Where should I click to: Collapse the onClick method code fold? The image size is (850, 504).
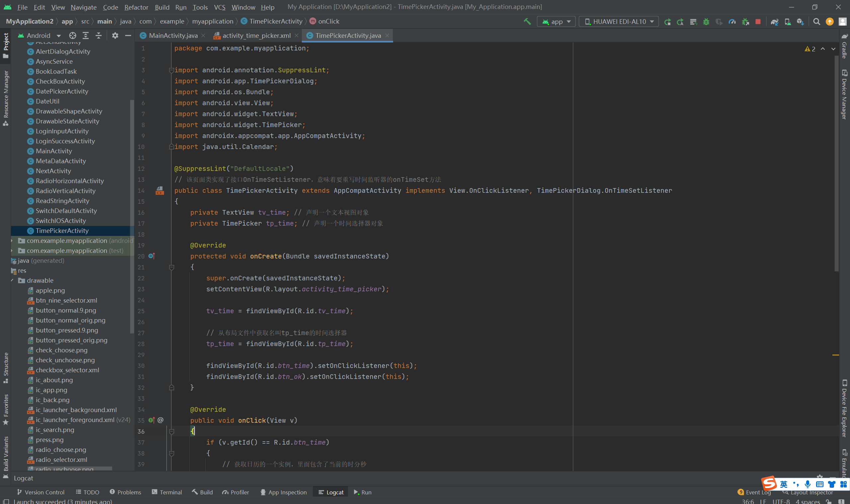[172, 432]
